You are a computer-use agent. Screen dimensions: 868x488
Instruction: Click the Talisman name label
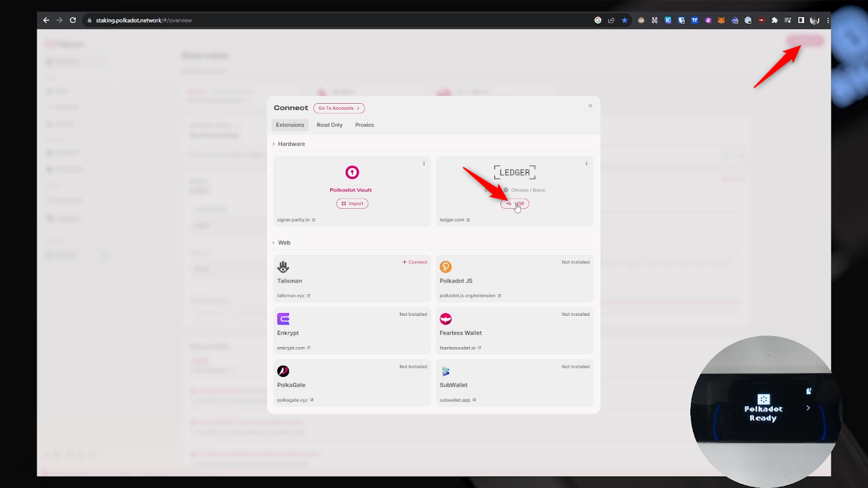pyautogui.click(x=290, y=281)
